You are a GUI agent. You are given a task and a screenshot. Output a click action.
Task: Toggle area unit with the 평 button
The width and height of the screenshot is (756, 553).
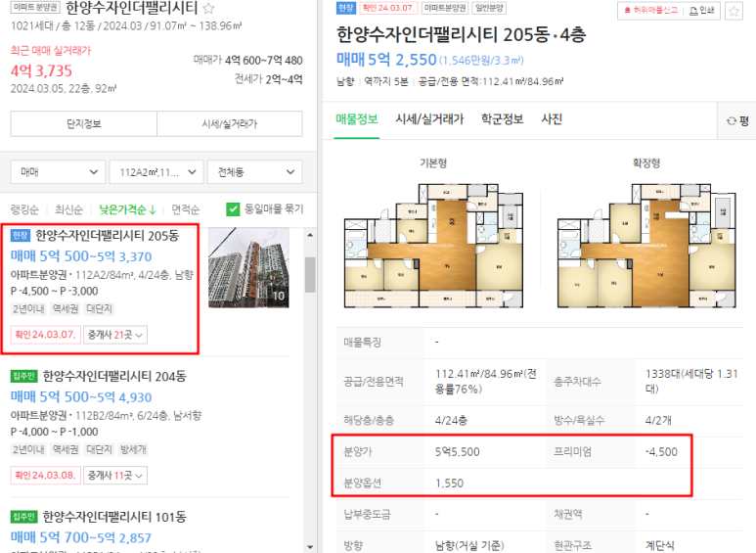pyautogui.click(x=737, y=120)
